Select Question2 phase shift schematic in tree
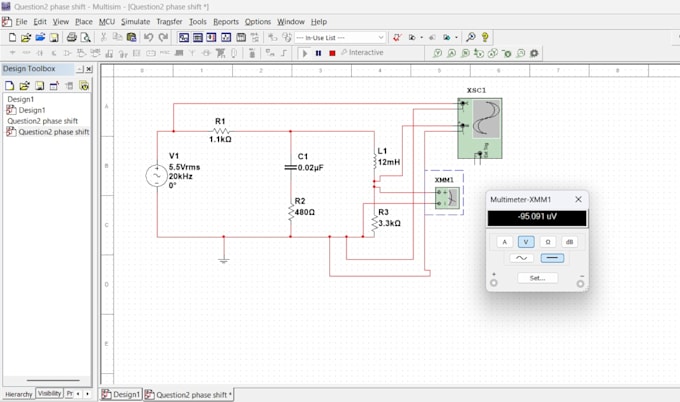Image resolution: width=680 pixels, height=402 pixels. click(54, 132)
